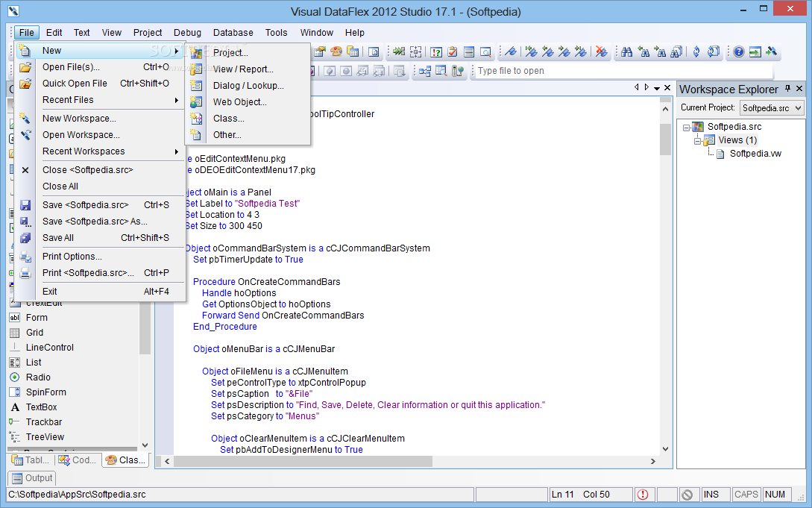Click the hierarchy diagram icon in second toolbar row
Screen dimensions: 812x508
[425, 71]
